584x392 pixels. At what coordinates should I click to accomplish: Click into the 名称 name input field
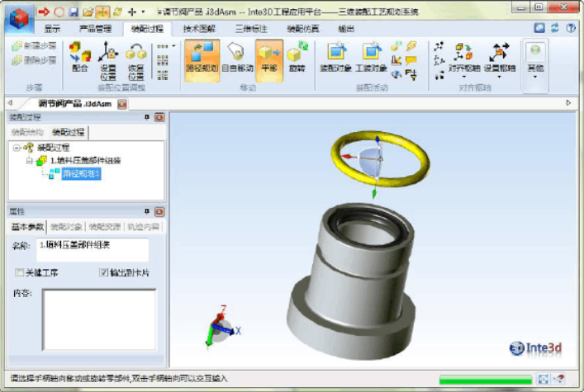93,250
